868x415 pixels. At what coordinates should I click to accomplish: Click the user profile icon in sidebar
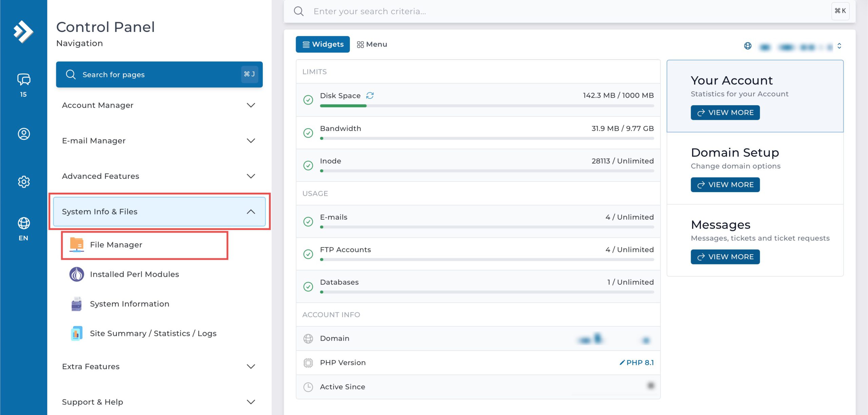(x=23, y=134)
